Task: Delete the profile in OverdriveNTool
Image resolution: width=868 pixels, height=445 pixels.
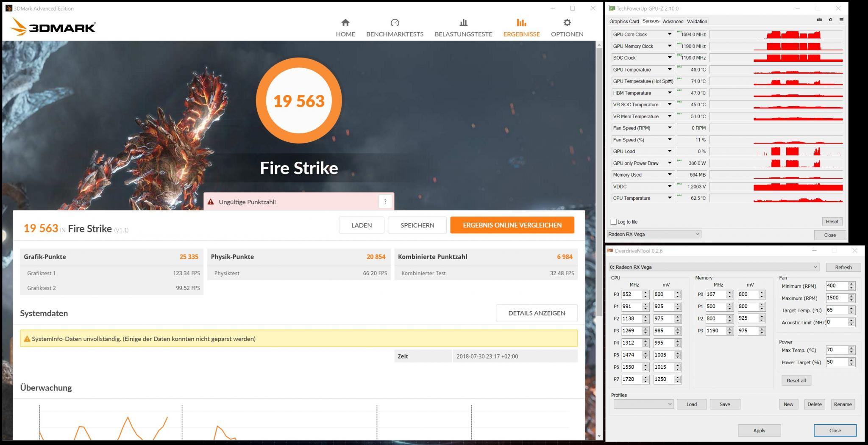Action: 814,404
